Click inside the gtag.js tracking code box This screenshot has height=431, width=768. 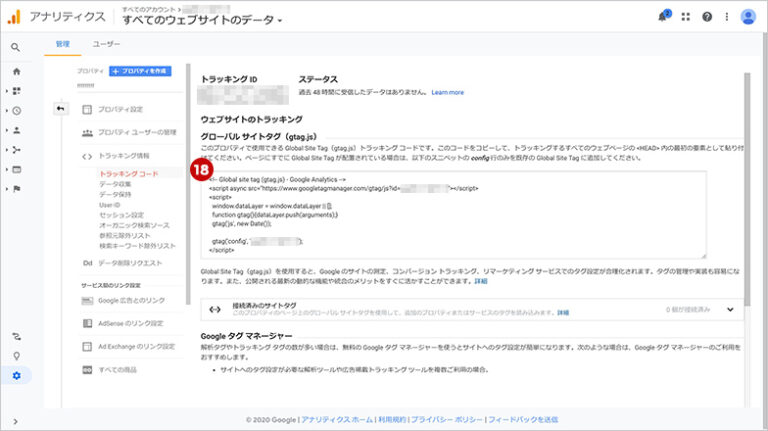(454, 215)
